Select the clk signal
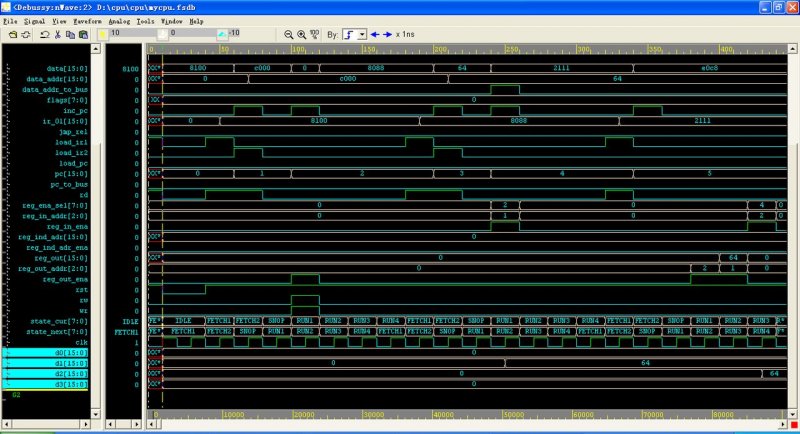This screenshot has width=800, height=434. [81, 343]
